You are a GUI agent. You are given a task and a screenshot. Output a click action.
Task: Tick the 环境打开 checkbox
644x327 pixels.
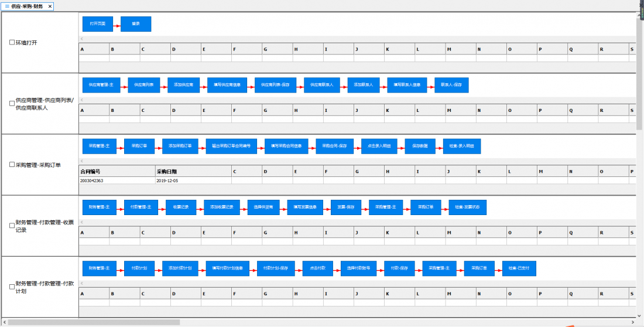click(x=12, y=42)
